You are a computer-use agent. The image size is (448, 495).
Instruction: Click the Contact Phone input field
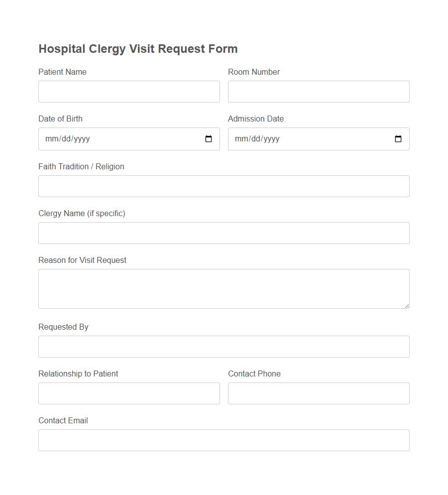[x=319, y=393]
